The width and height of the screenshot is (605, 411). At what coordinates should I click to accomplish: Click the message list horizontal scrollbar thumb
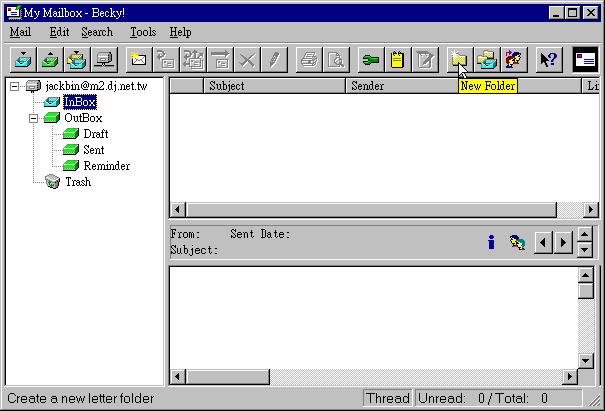click(x=372, y=210)
